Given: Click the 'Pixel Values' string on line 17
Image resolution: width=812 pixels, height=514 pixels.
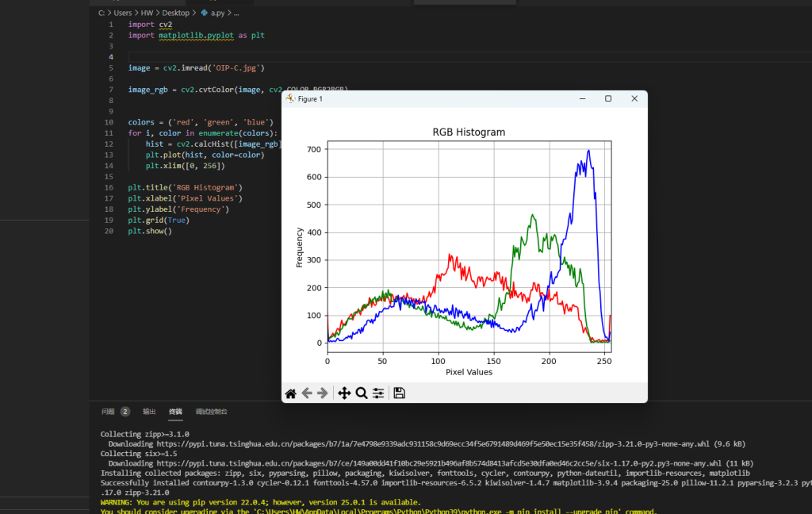Looking at the screenshot, I should coord(207,198).
